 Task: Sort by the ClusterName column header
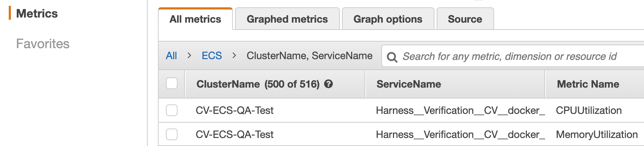228,84
